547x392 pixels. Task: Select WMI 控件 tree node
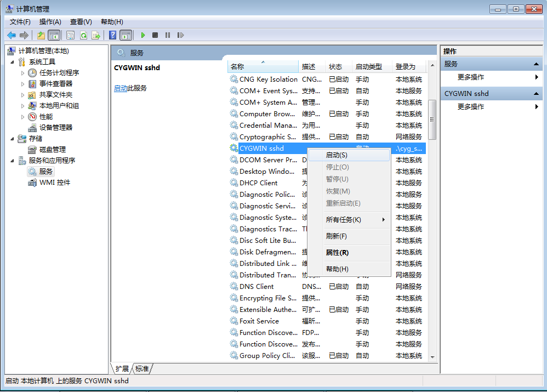click(55, 182)
